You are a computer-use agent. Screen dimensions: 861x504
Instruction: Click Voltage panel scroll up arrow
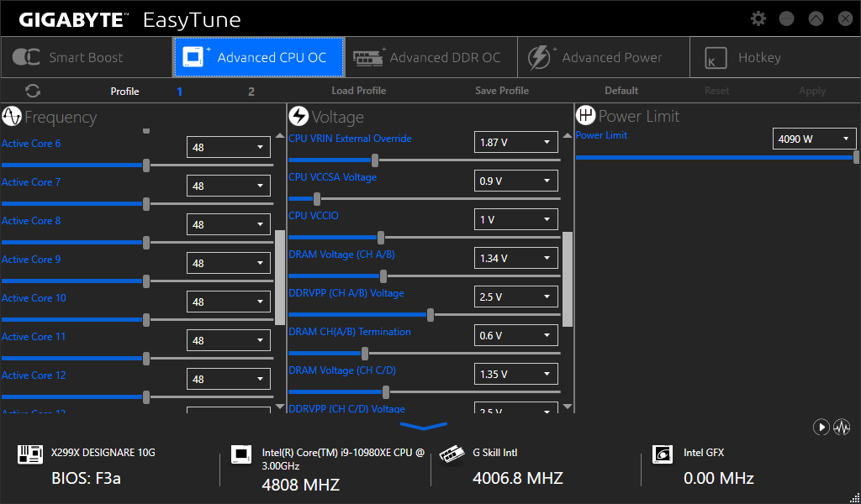click(568, 135)
